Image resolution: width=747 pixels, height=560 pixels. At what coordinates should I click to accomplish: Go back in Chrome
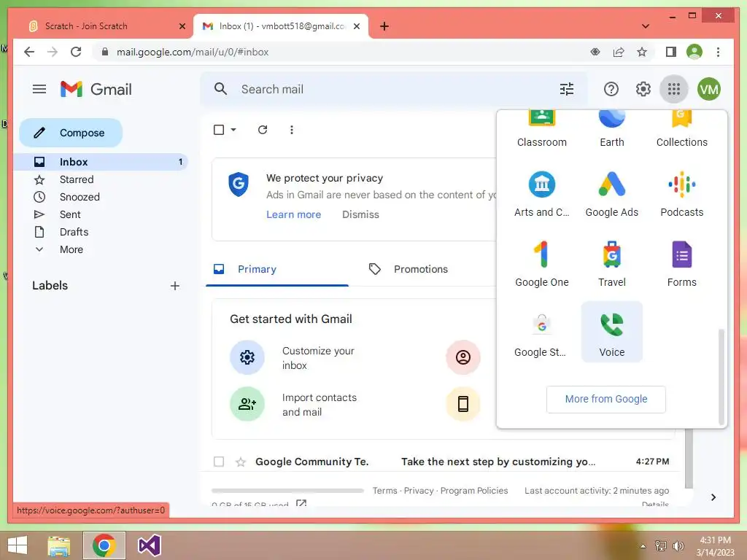[x=29, y=52]
